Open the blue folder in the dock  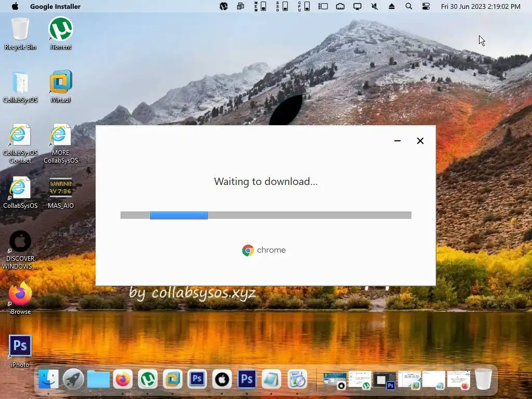98,379
